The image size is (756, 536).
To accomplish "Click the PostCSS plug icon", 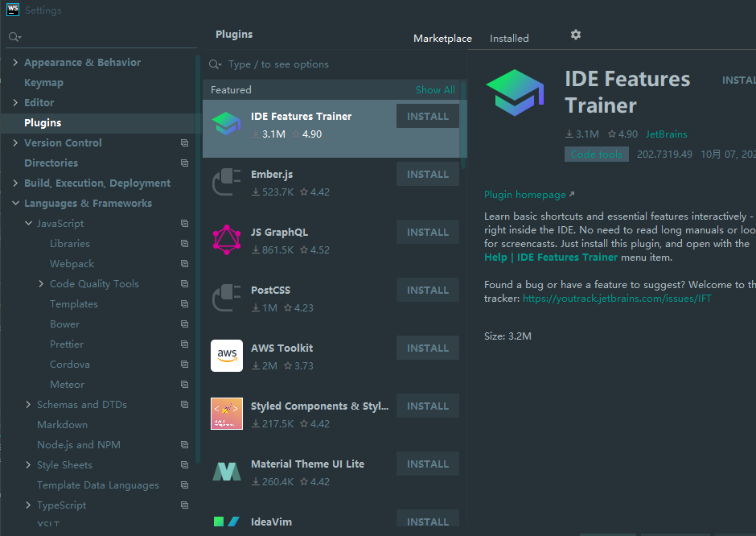I will coord(227,298).
